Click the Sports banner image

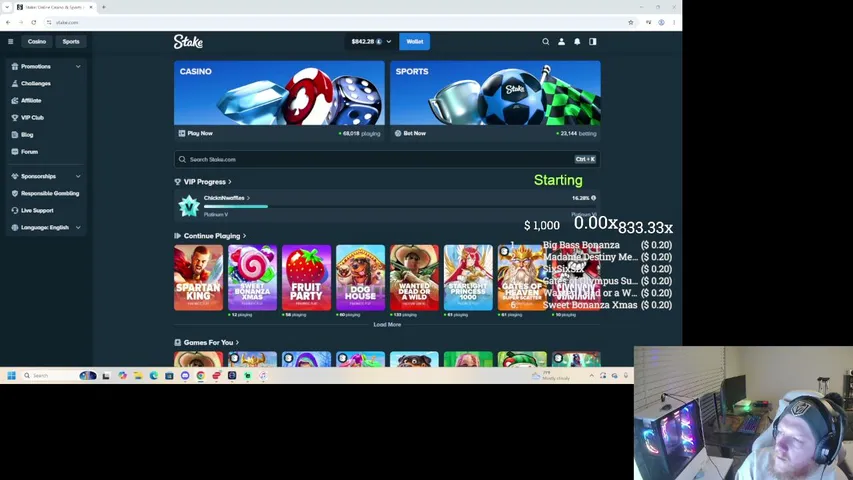point(495,93)
